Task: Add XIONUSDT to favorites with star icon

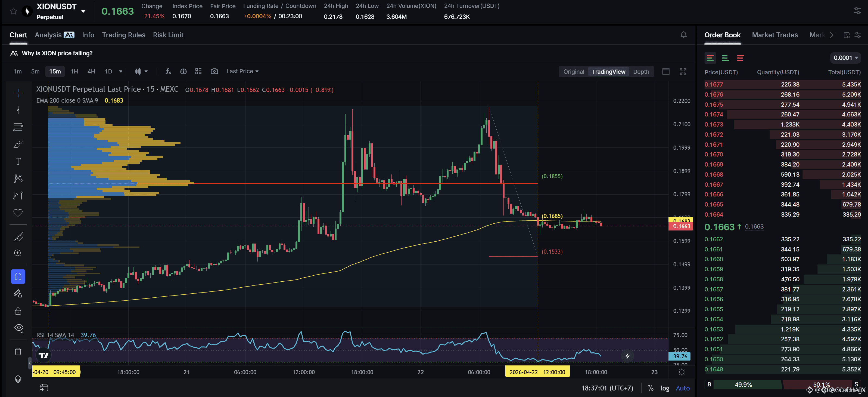Action: pos(14,11)
